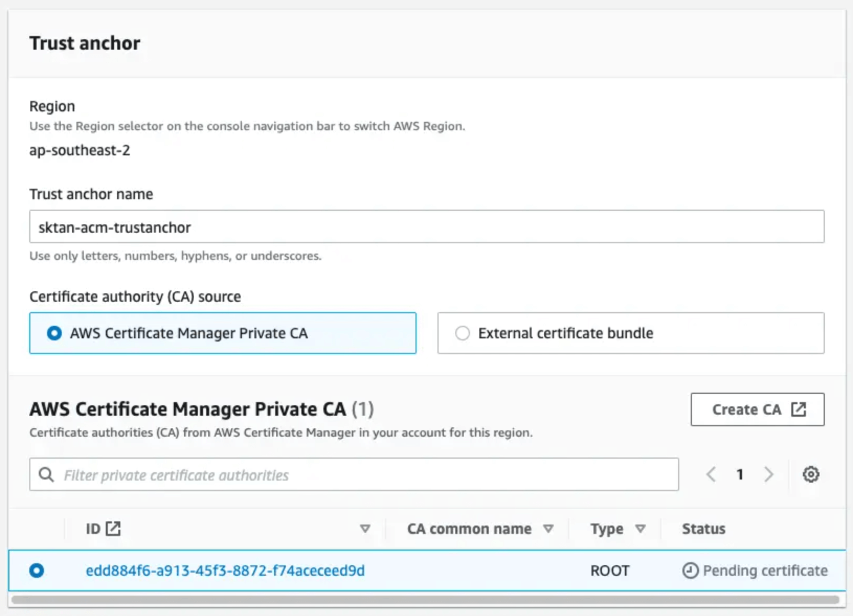Image resolution: width=853 pixels, height=616 pixels.
Task: Sort by ID column arrow
Action: pos(365,529)
